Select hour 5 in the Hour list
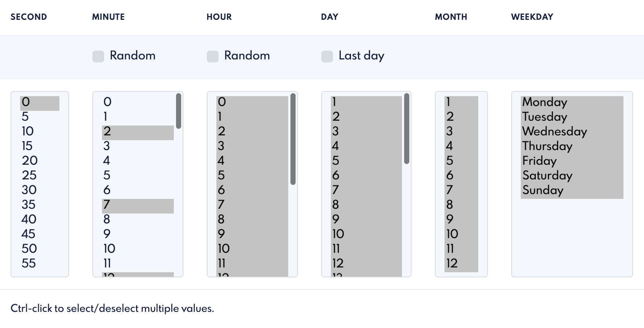The image size is (644, 328). (x=221, y=175)
